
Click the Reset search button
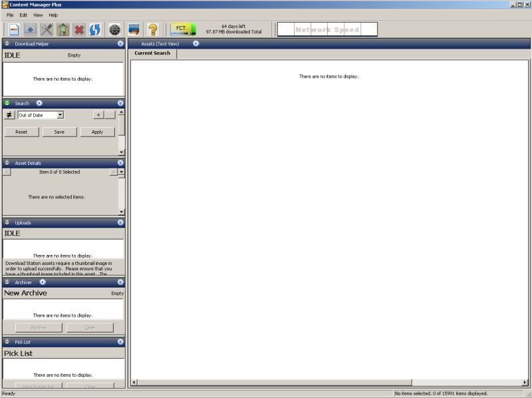click(21, 132)
